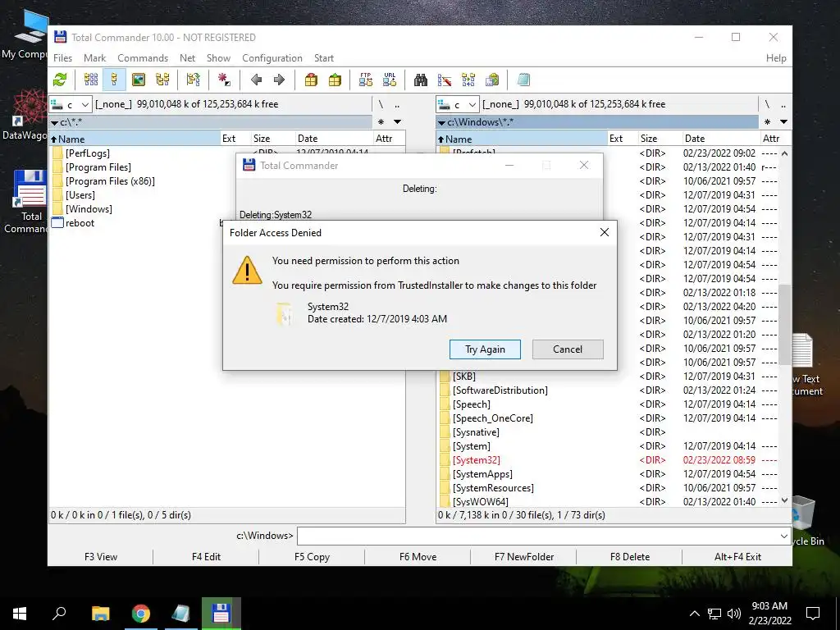Open the Commands menu

(x=143, y=58)
